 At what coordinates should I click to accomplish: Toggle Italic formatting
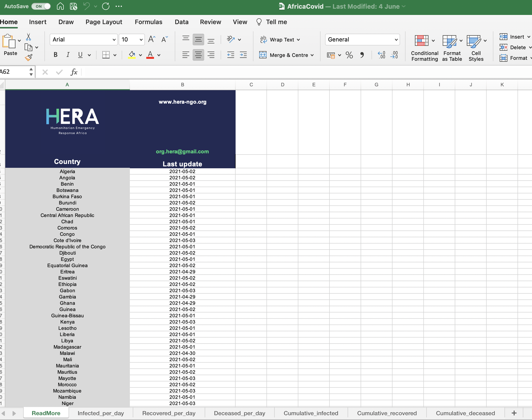[x=68, y=55]
